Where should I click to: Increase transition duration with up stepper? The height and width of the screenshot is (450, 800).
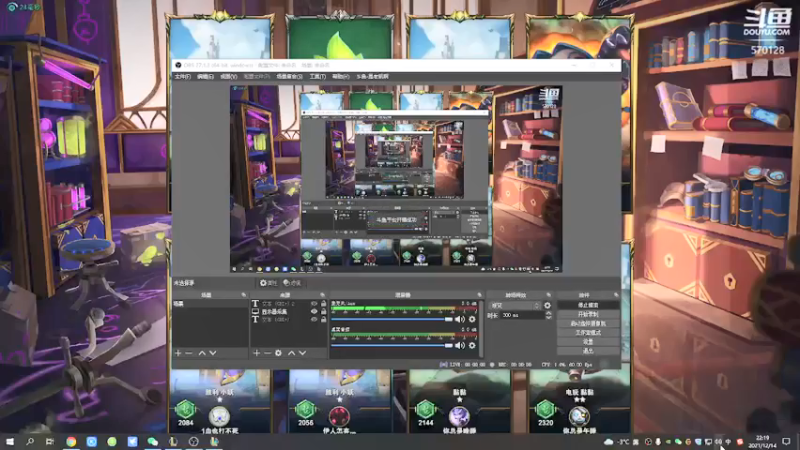click(x=548, y=313)
